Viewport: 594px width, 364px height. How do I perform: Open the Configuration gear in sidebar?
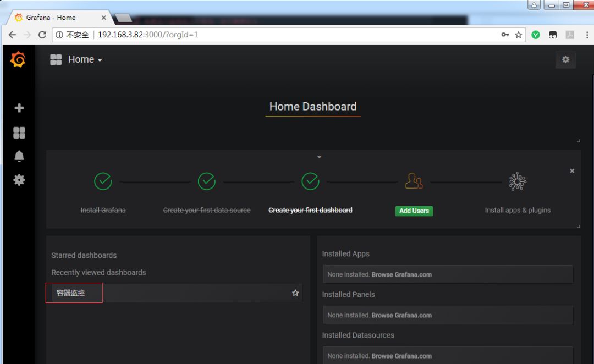(x=19, y=180)
